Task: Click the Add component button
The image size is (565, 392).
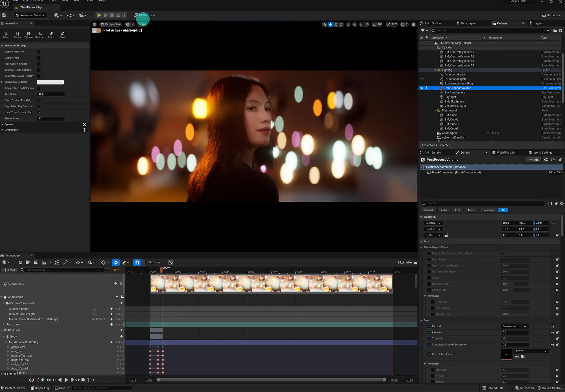Action: (x=534, y=160)
